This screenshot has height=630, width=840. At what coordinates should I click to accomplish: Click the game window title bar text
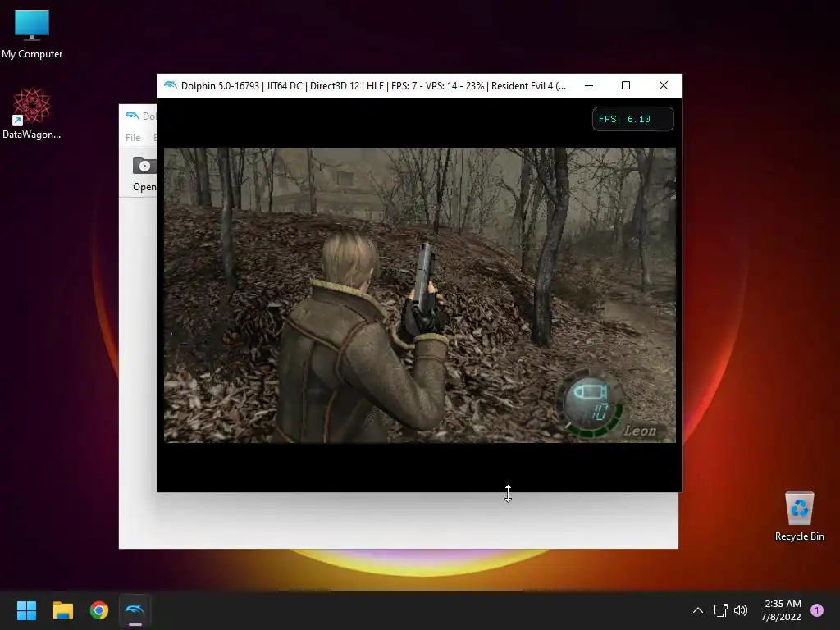coord(373,85)
